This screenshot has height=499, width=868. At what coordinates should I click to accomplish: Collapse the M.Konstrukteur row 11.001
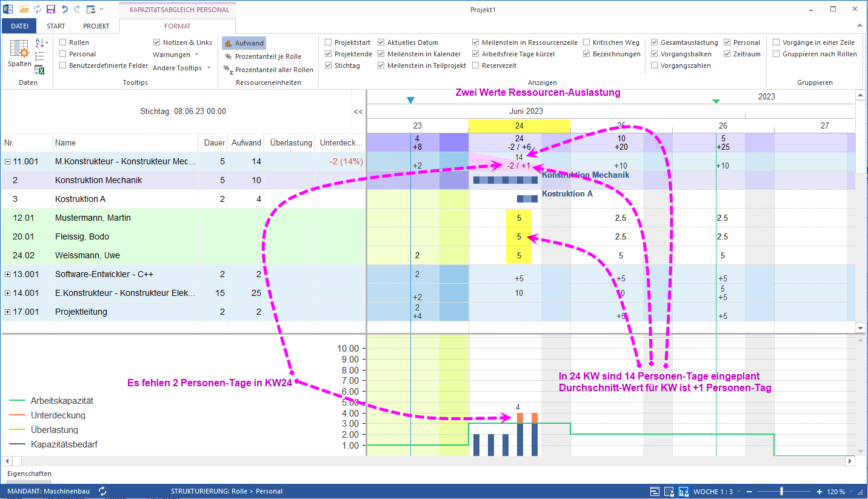tap(7, 162)
